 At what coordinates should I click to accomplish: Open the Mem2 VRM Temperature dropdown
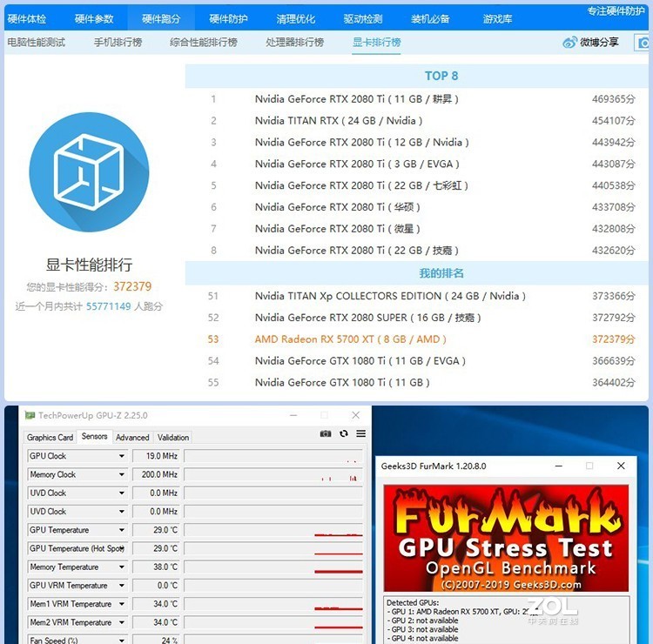click(122, 622)
